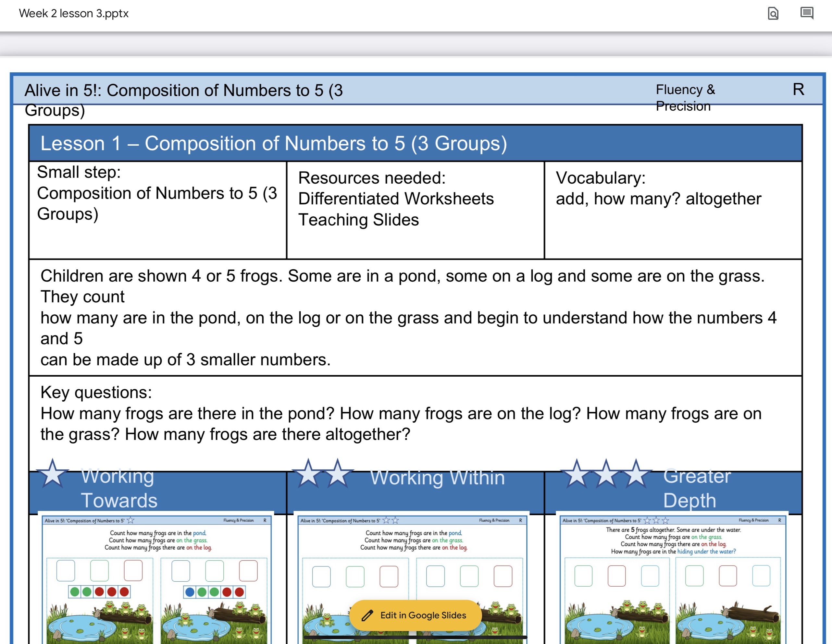Tap the find in document icon
The width and height of the screenshot is (832, 644).
pos(773,13)
